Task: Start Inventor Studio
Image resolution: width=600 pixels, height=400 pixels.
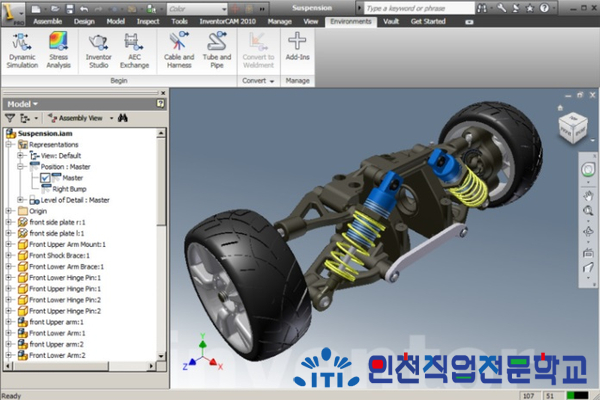Action: 98,51
